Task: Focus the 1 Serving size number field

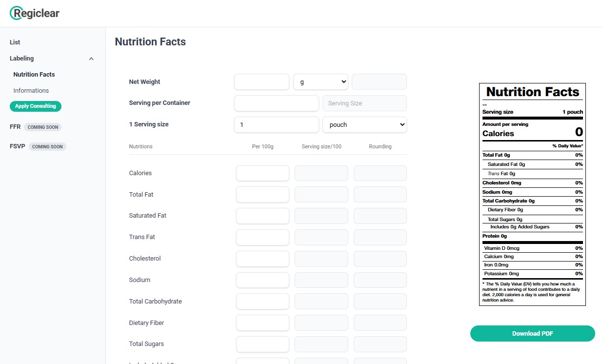Action: 276,124
